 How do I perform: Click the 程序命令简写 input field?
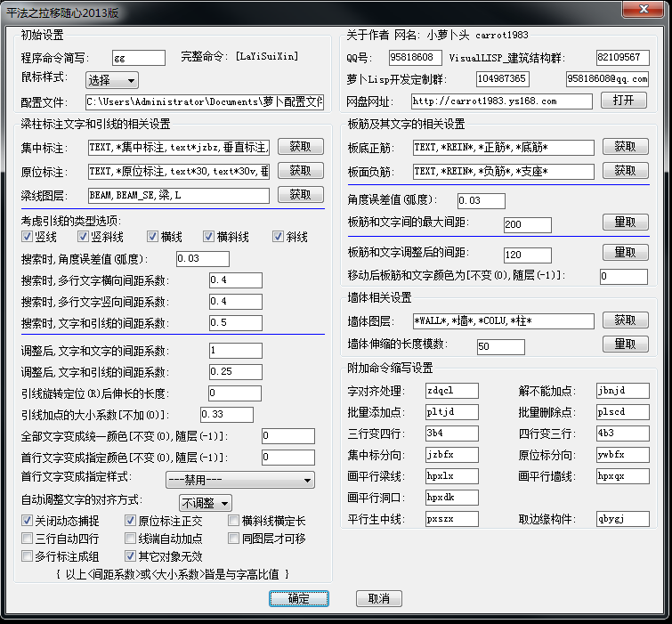pyautogui.click(x=138, y=58)
